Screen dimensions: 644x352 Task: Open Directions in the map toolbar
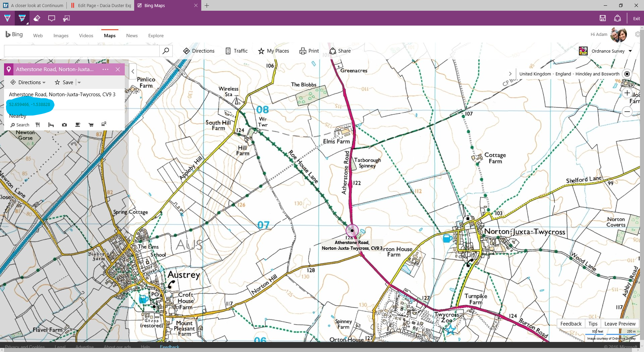[x=199, y=51]
